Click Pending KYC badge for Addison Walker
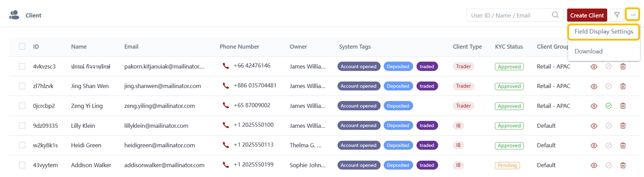Image resolution: width=644 pixels, height=177 pixels. (x=507, y=165)
